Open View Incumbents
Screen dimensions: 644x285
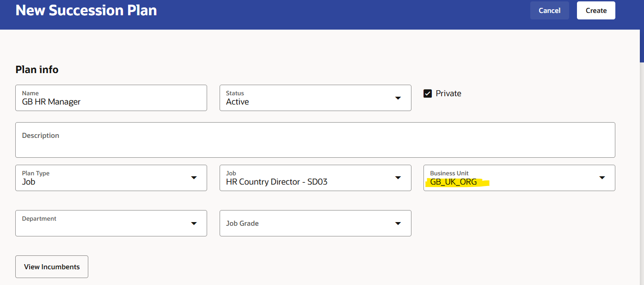[52, 267]
